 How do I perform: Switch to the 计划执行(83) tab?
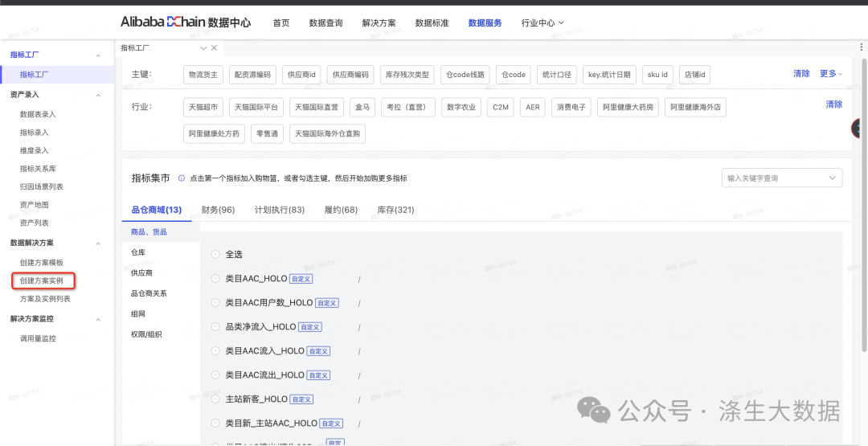tap(280, 211)
